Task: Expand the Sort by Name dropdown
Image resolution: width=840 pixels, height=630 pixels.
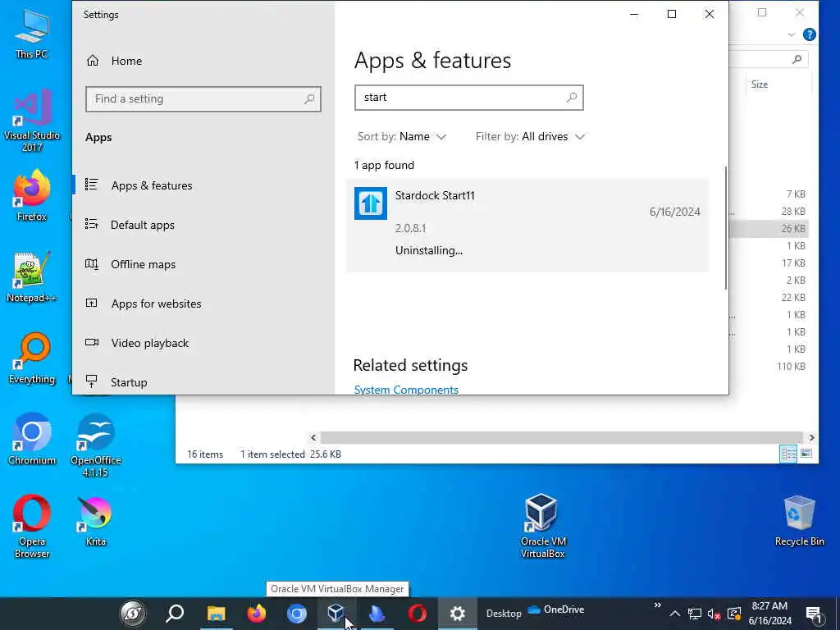Action: click(402, 137)
